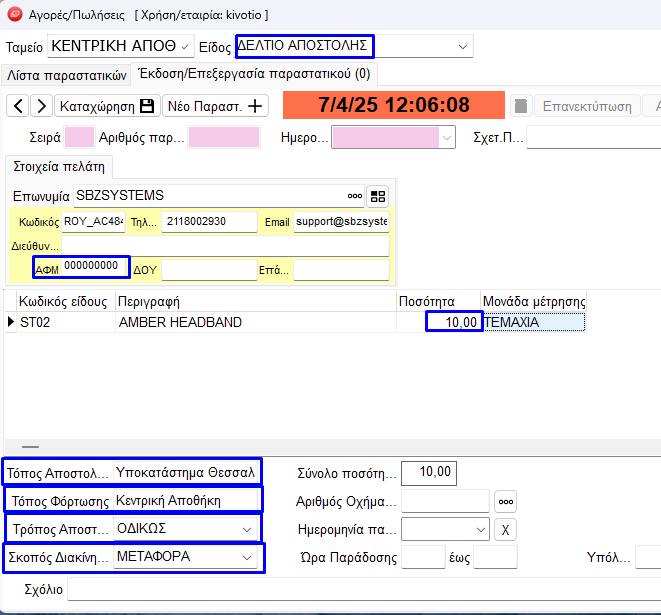The height and width of the screenshot is (615, 661).
Task: Select the quantity cell showing 10,00
Action: click(x=452, y=322)
